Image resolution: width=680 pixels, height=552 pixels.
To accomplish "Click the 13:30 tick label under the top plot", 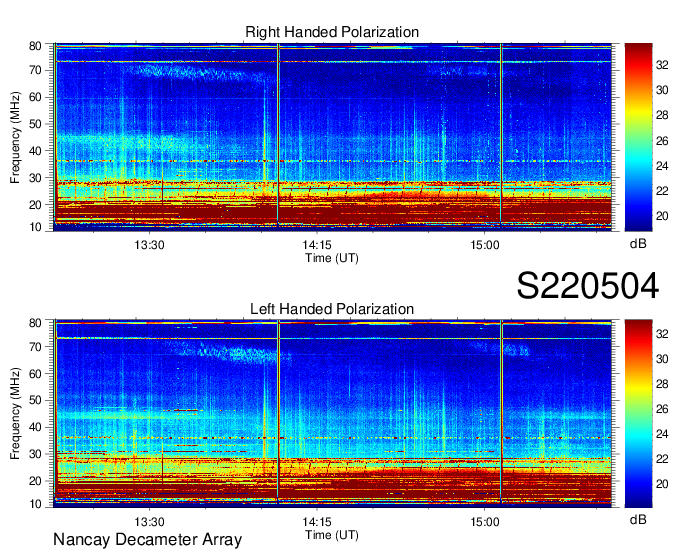I will 149,245.
